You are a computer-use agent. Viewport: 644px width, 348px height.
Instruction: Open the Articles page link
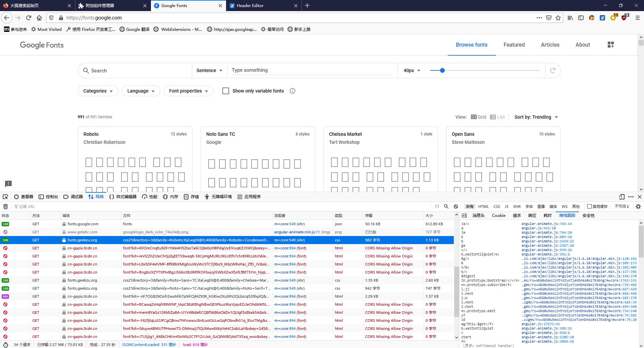click(x=550, y=45)
